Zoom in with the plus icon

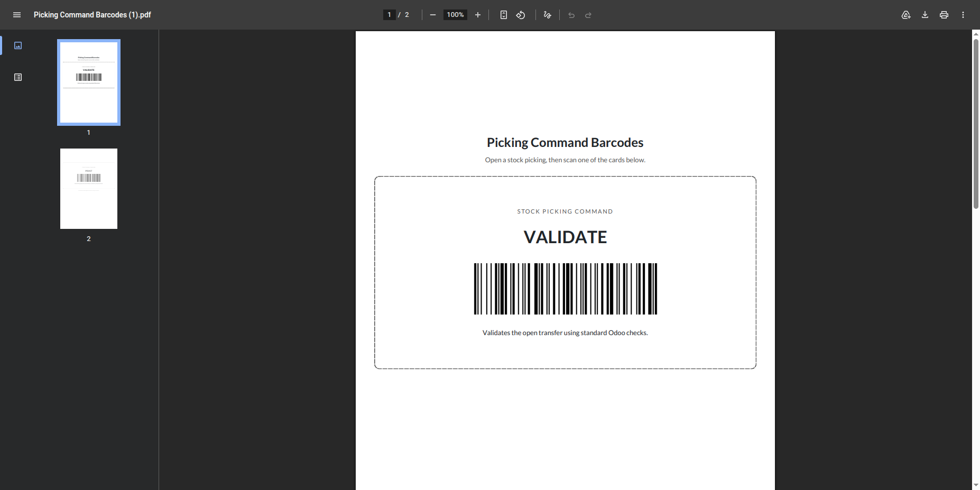coord(478,15)
